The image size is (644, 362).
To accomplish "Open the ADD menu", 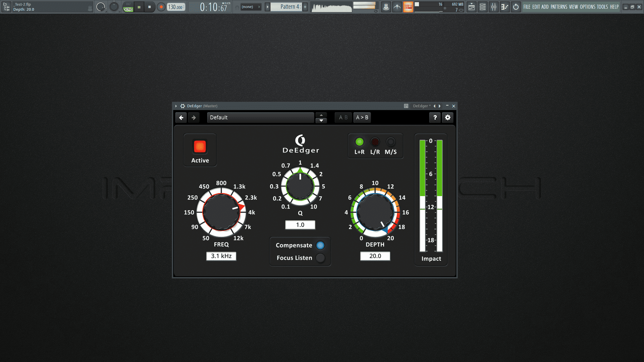I will (x=545, y=7).
